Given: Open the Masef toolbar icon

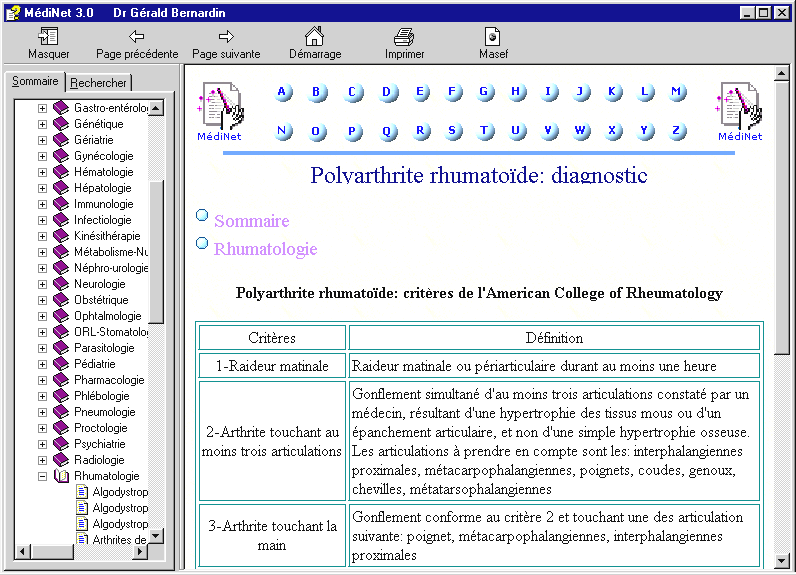Looking at the screenshot, I should 492,37.
